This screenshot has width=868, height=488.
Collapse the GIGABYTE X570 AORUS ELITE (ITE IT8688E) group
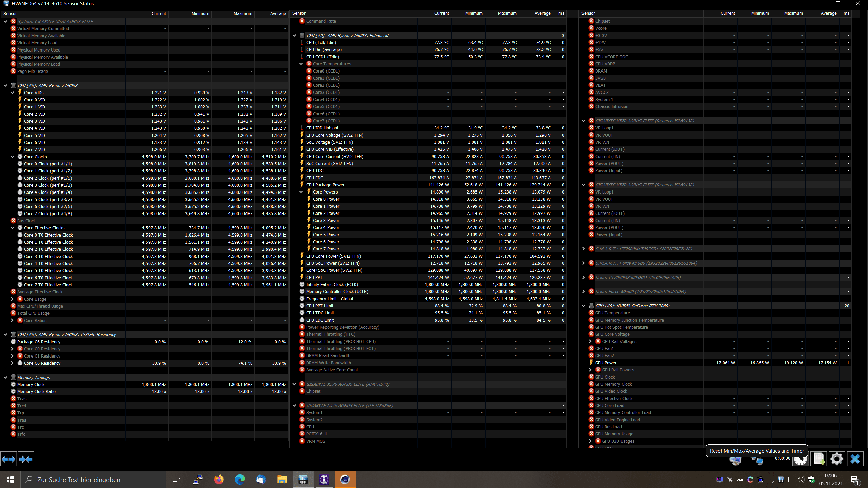(294, 405)
